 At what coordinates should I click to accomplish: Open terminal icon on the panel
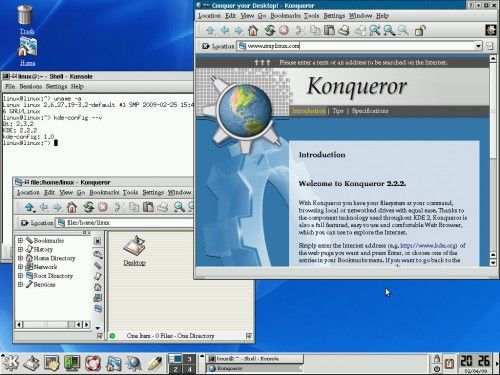coord(52,363)
